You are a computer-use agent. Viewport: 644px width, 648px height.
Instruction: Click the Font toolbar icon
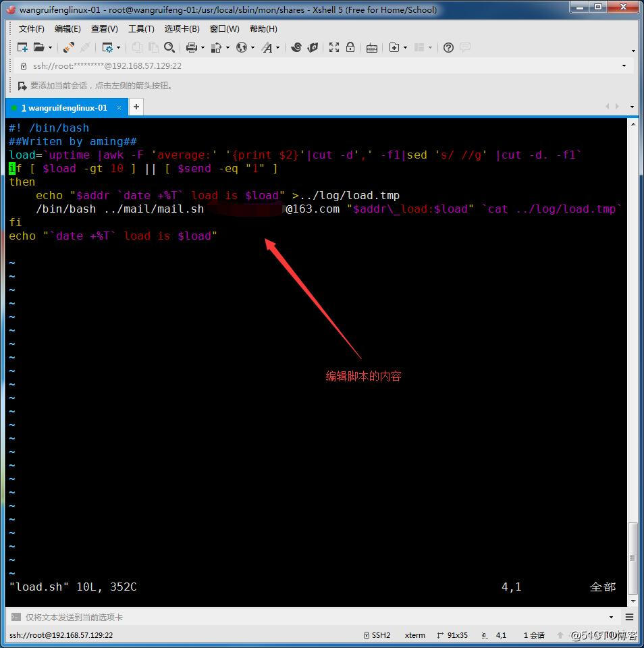(x=267, y=47)
